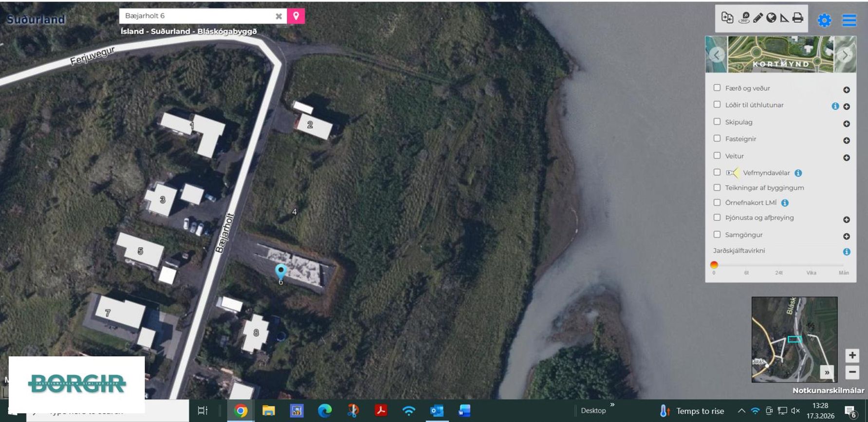Open settings with the blue gear icon
Viewport: 868px width, 422px height.
(824, 20)
